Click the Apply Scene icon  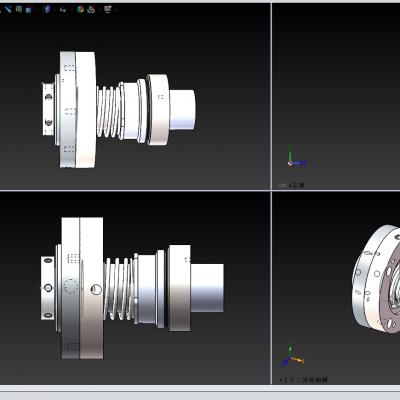[91, 10]
